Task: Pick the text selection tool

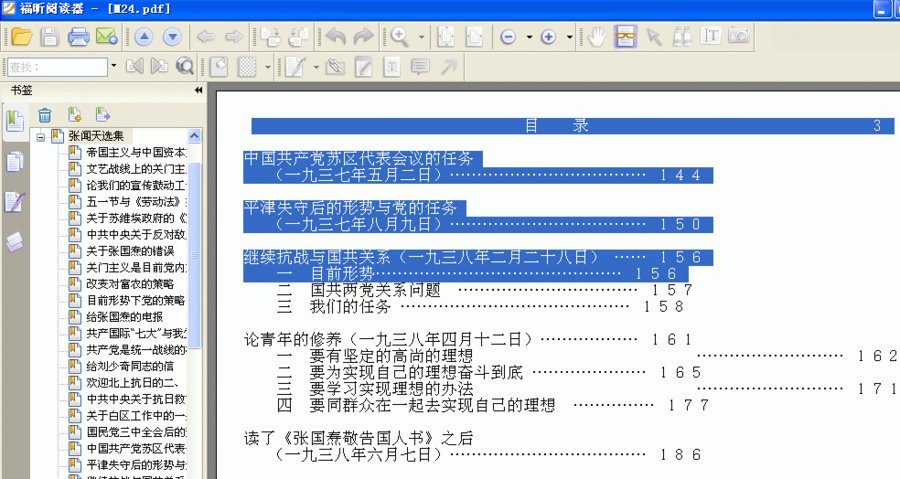Action: click(711, 36)
